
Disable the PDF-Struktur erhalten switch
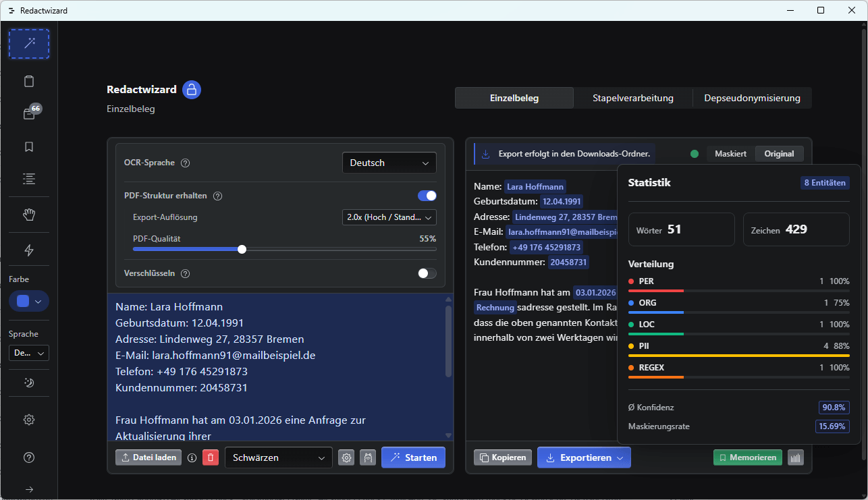[427, 196]
